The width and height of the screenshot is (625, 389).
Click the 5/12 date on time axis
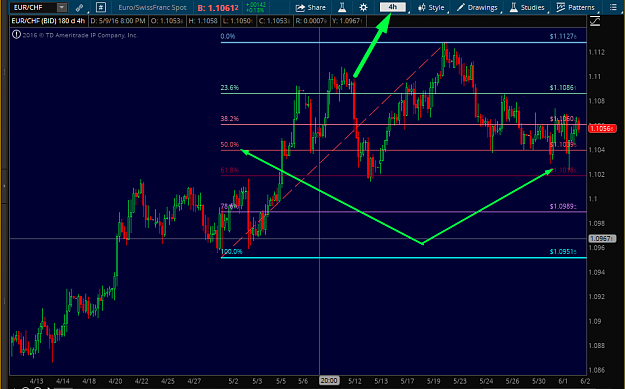355,381
